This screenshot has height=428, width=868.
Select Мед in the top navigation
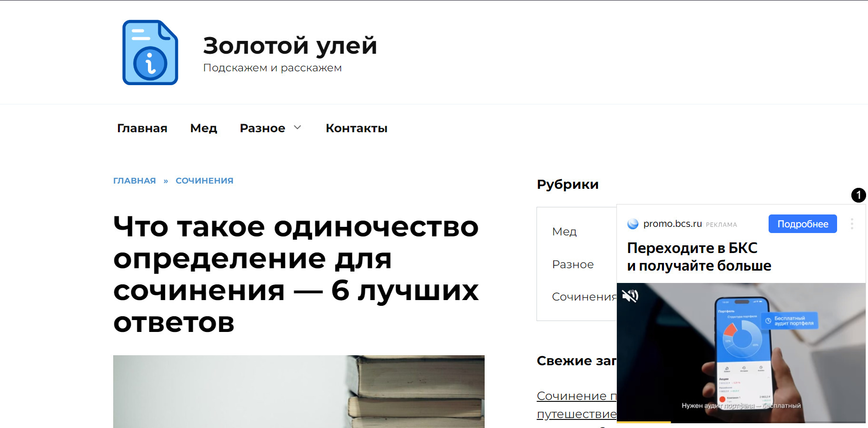pos(204,128)
